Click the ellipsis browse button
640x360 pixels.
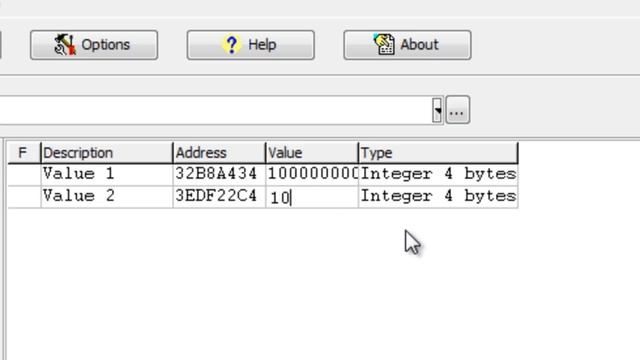tap(458, 110)
